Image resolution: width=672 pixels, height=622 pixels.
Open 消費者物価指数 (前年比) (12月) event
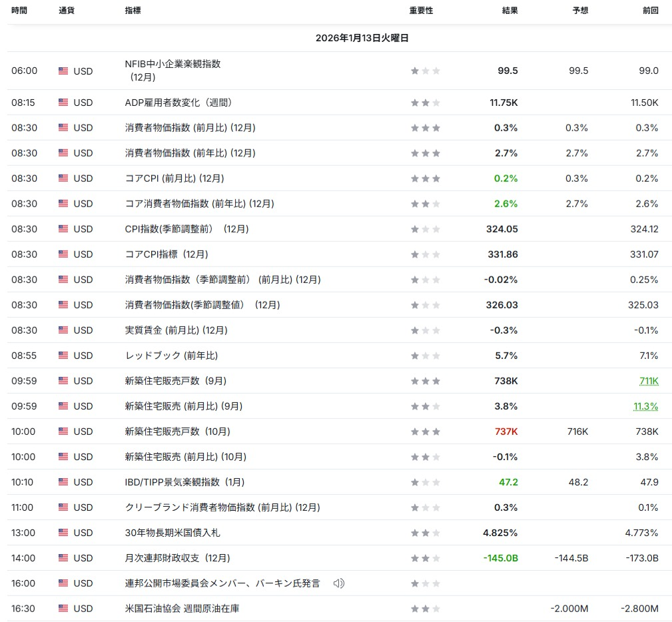[x=190, y=153]
